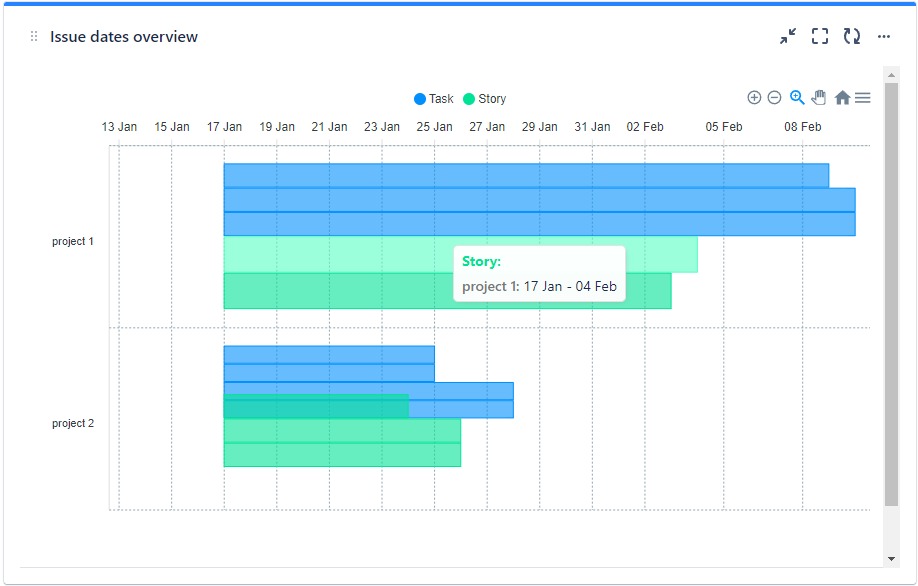The image size is (918, 586).
Task: Click the 13 Jan date label
Action: 119,127
